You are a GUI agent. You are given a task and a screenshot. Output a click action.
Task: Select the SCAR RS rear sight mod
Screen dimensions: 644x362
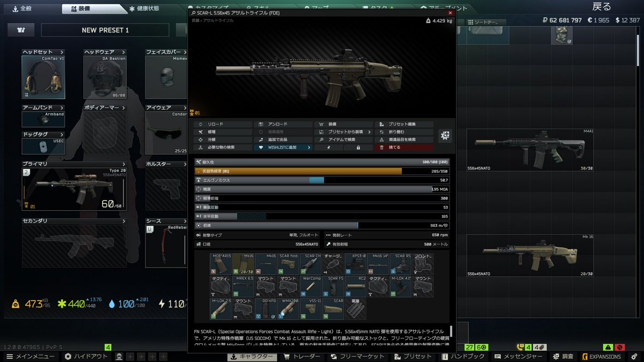coord(401,264)
